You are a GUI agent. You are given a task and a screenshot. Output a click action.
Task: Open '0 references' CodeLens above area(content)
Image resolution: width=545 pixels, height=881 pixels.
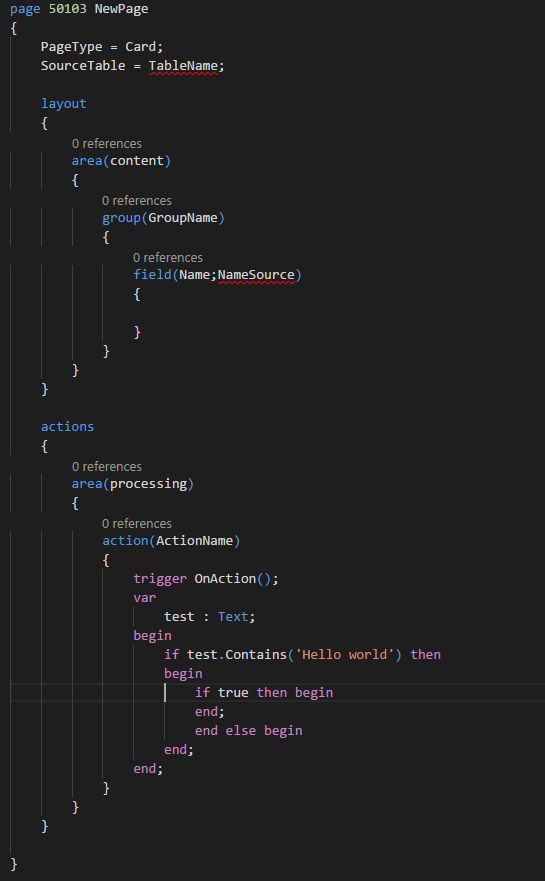107,144
